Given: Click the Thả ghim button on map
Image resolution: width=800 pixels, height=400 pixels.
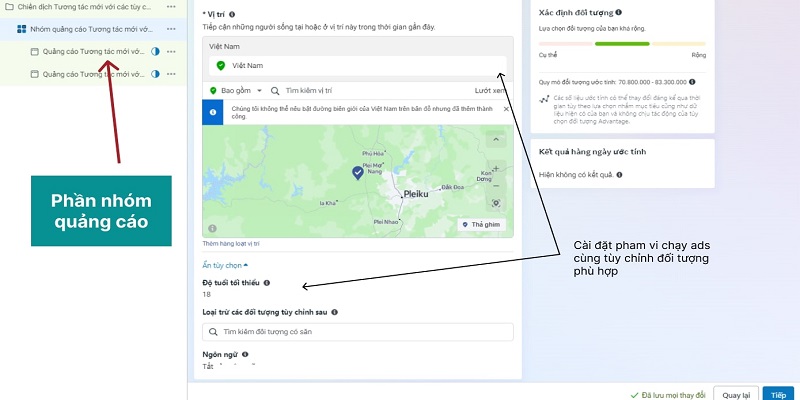Looking at the screenshot, I should click(x=482, y=224).
